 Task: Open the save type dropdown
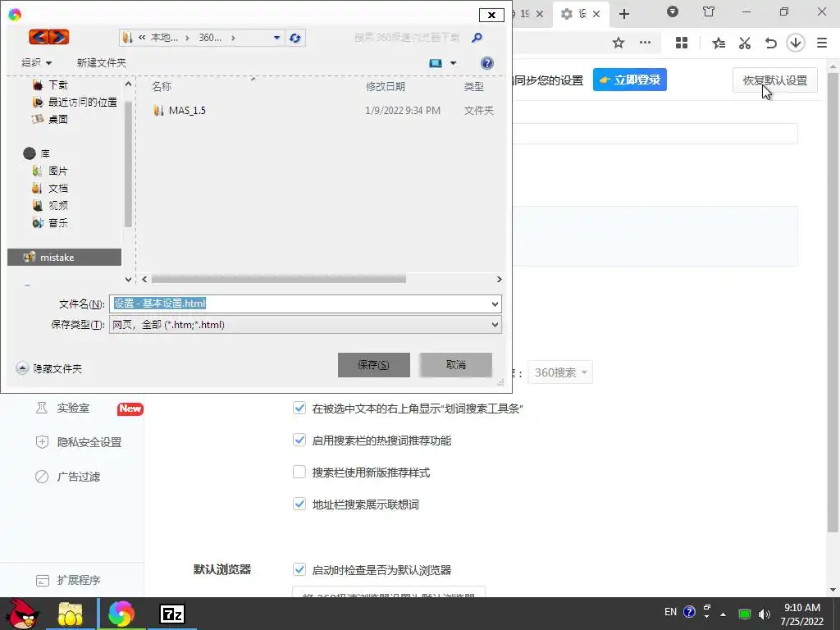[495, 325]
